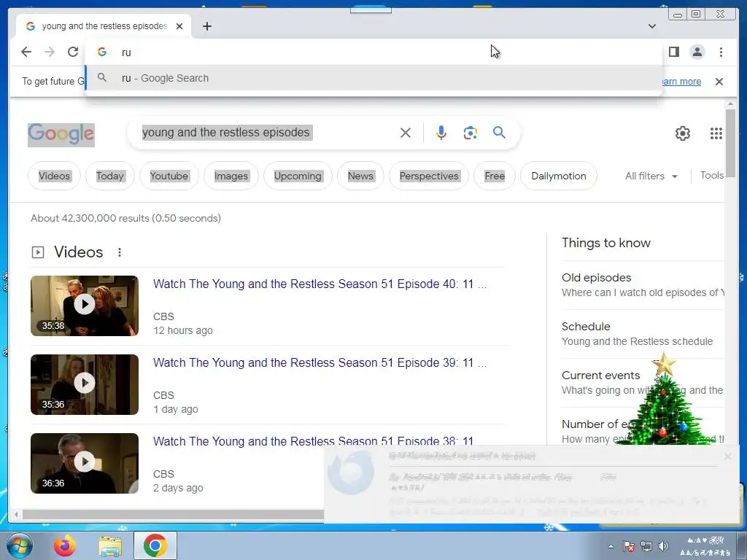Open the Action Center flag icon
Viewport: 747px width, 560px height.
tap(628, 546)
